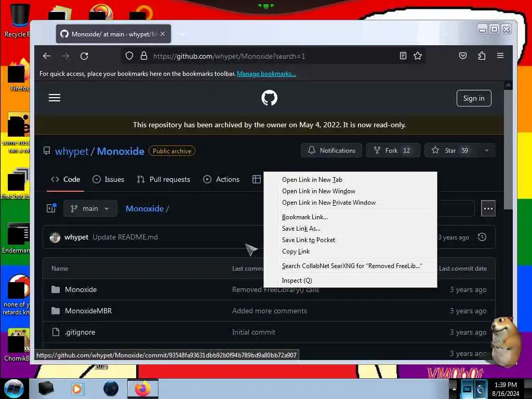Open Firefox application menu hamburger
The height and width of the screenshot is (399, 532).
[500, 55]
